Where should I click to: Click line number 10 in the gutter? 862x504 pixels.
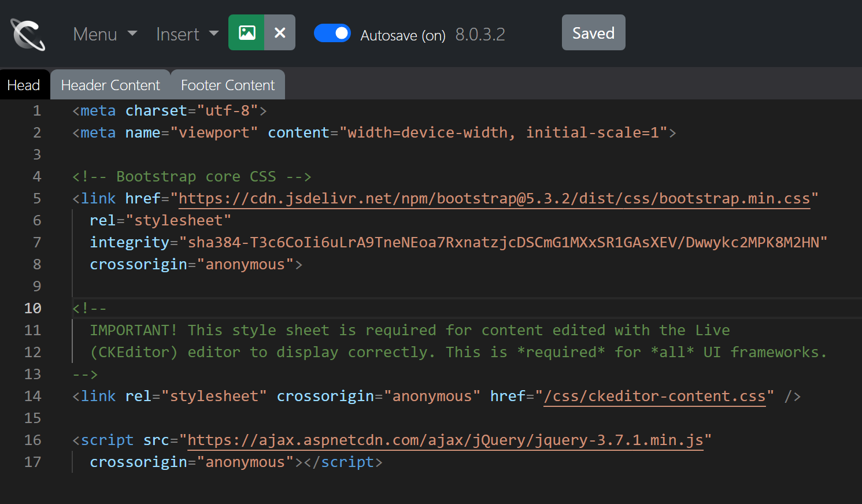pos(32,308)
